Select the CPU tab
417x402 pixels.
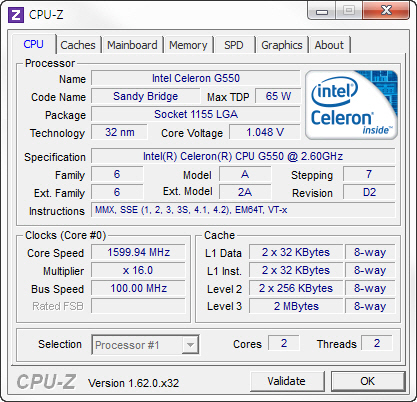click(x=34, y=44)
